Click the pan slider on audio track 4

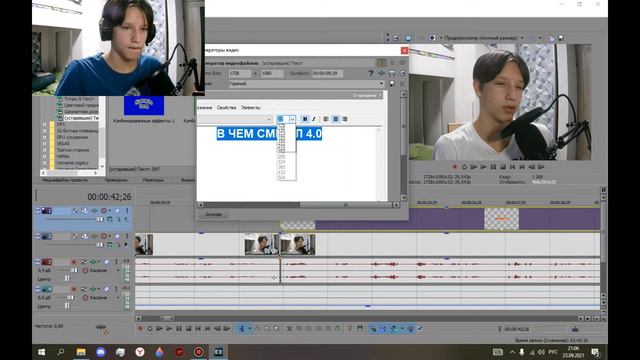tap(67, 306)
